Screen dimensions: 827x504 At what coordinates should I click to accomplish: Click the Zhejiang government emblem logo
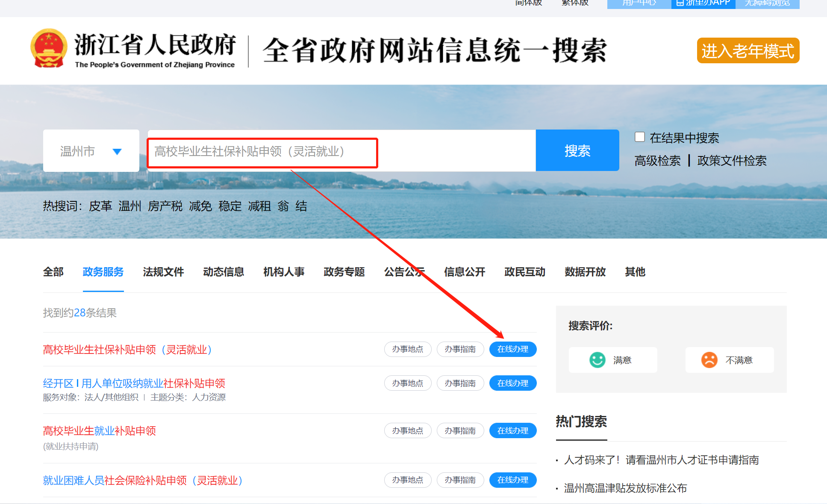point(49,48)
